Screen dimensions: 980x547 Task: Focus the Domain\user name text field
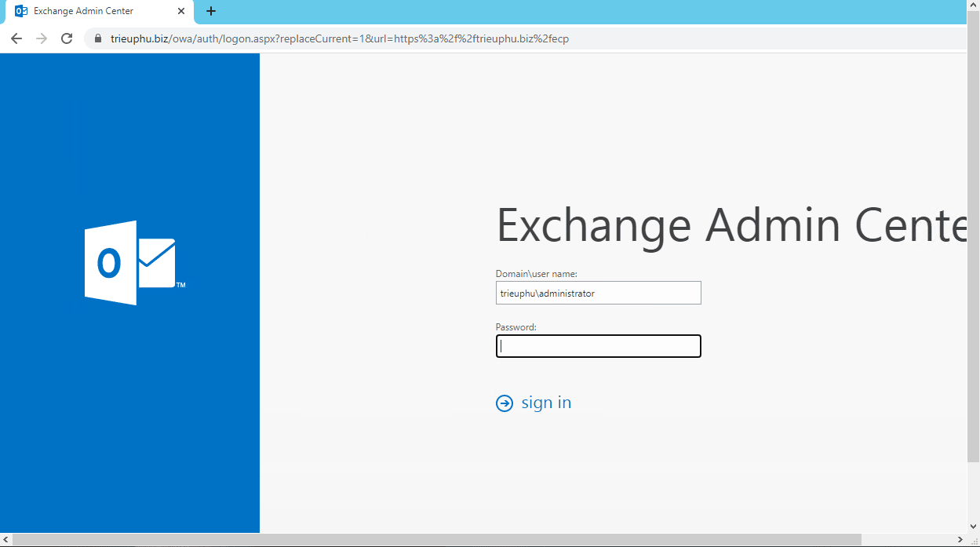[x=598, y=294]
